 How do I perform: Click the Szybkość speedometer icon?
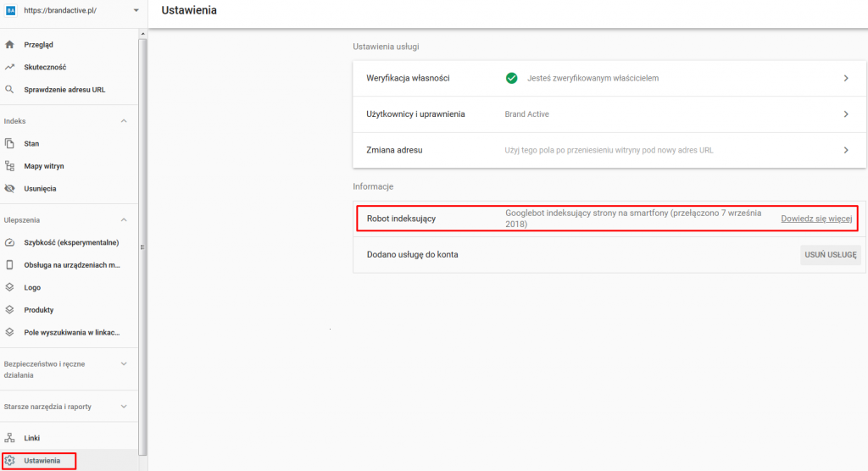[10, 242]
